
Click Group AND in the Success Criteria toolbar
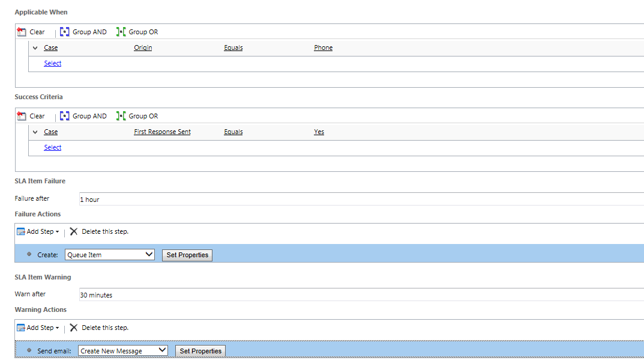click(x=88, y=116)
